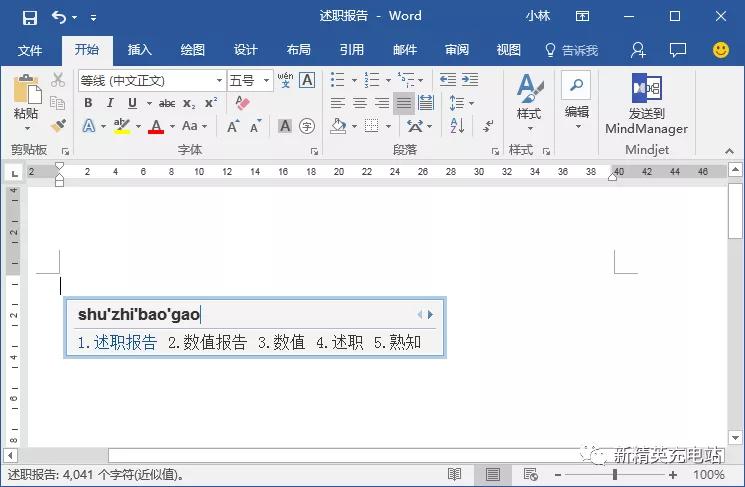This screenshot has width=745, height=487.
Task: Click the Superscript x² icon
Action: (211, 103)
